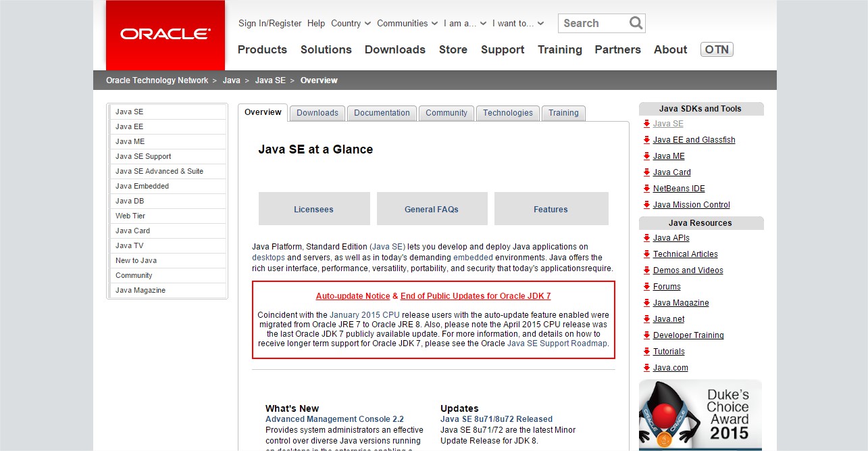
Task: Click the OTN button
Action: point(717,49)
